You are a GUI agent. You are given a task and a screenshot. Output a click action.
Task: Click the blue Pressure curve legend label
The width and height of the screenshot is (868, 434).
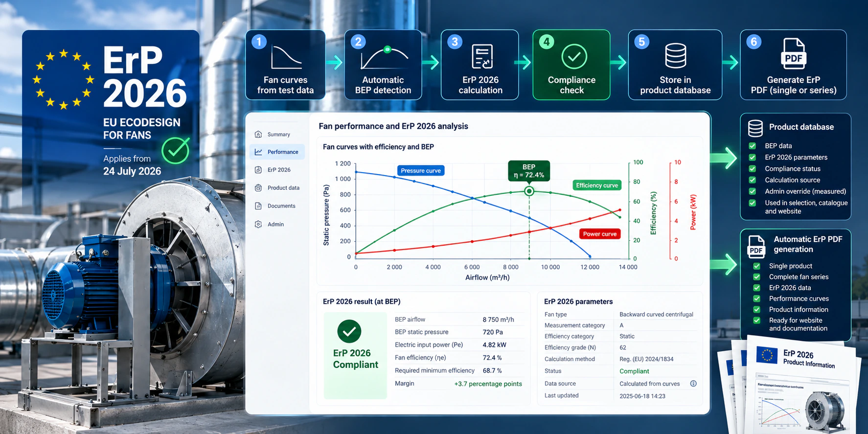click(x=421, y=171)
